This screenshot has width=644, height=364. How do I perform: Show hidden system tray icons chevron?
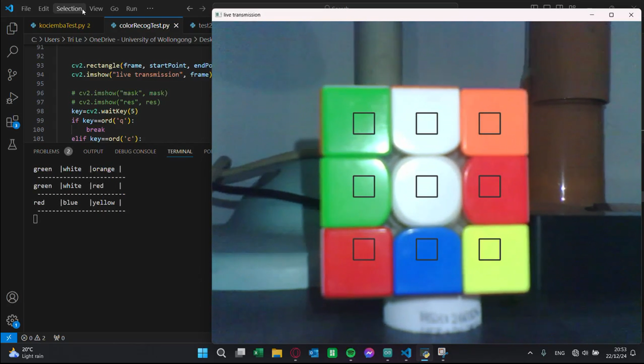[530, 353]
